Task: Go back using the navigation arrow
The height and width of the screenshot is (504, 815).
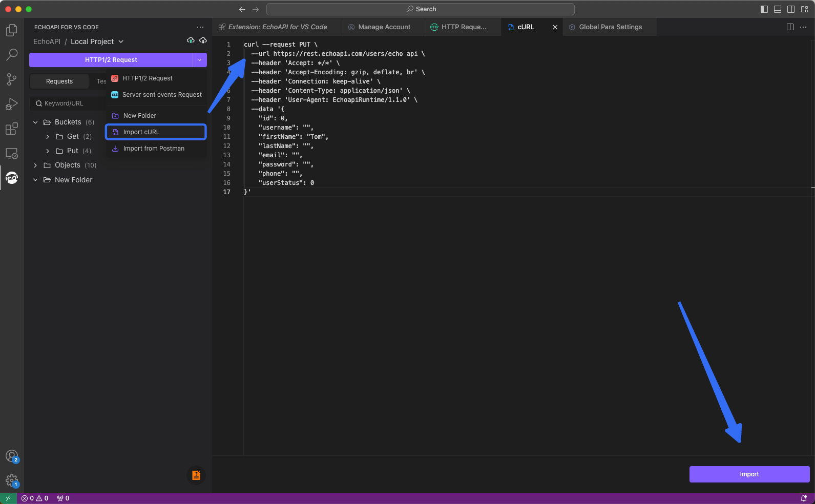Action: 242,9
